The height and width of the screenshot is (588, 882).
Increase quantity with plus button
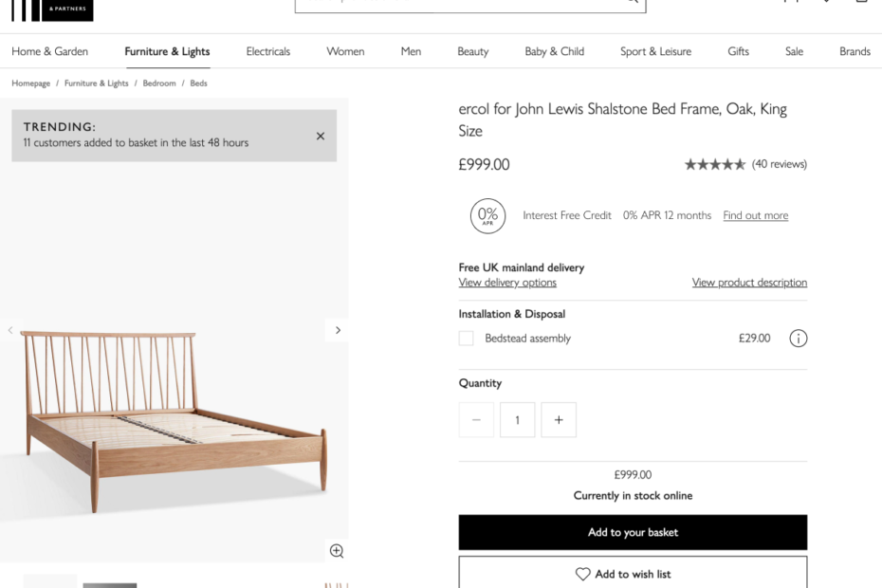click(x=559, y=420)
